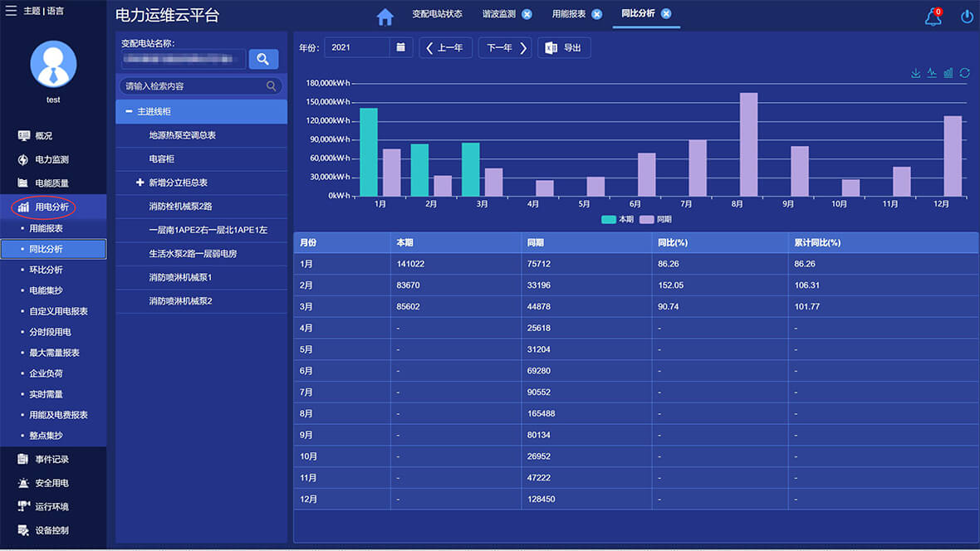Click the power logout icon
This screenshot has height=551, width=980.
967,17
